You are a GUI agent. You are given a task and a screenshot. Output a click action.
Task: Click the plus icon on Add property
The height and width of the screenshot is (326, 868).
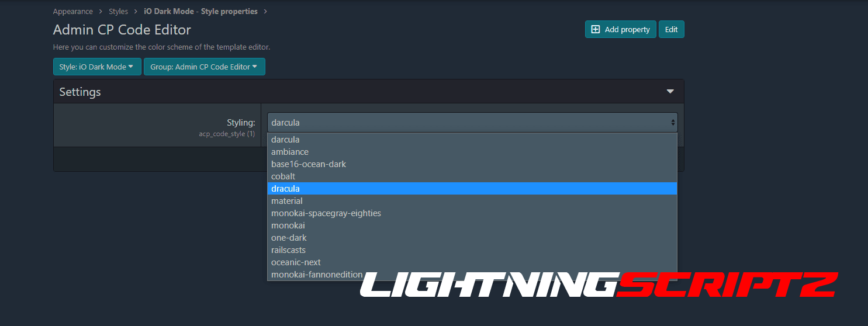596,30
